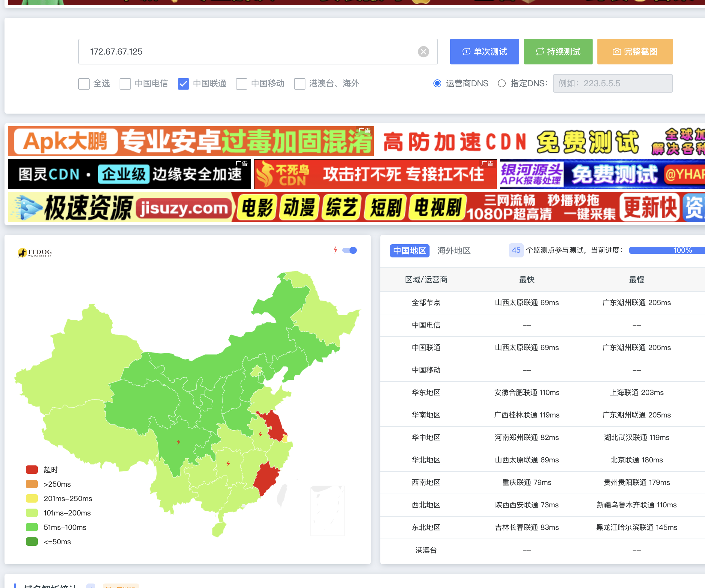Tick the 中国移动 checkbox
This screenshot has height=588, width=705.
(241, 84)
